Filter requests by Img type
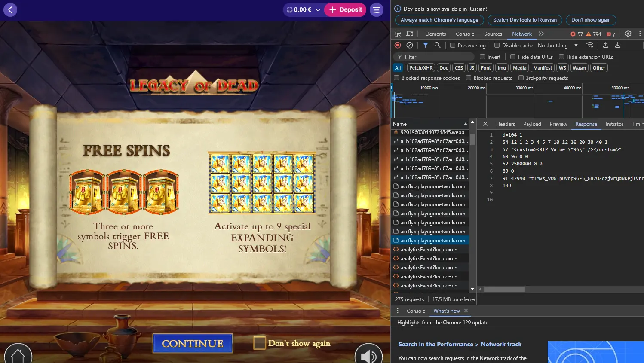Image resolution: width=644 pixels, height=363 pixels. (x=502, y=68)
